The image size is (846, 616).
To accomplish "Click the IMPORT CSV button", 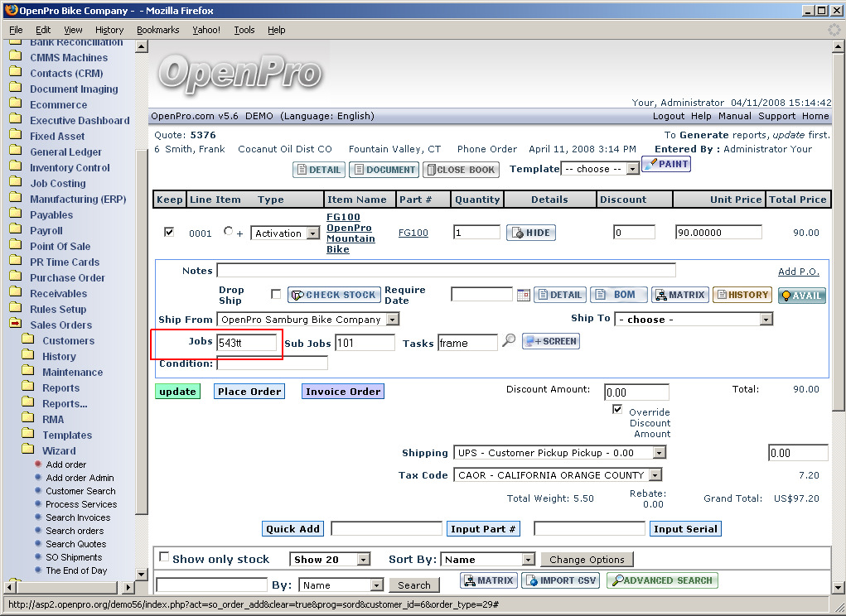I will 559,580.
